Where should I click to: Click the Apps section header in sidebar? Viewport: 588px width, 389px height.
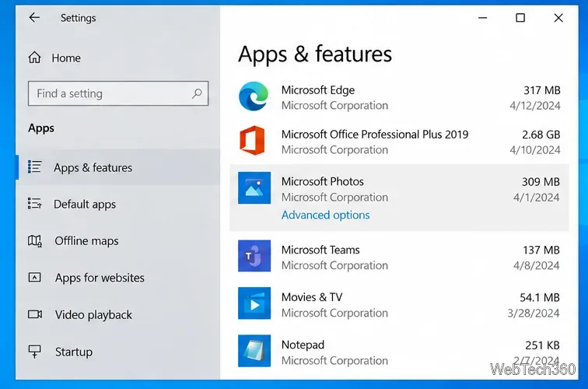point(41,128)
